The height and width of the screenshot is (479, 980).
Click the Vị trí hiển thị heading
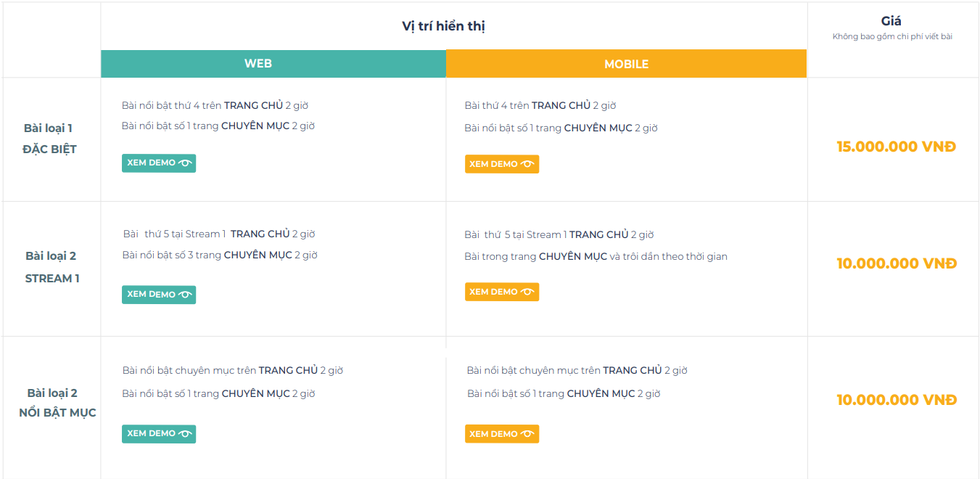(x=443, y=26)
